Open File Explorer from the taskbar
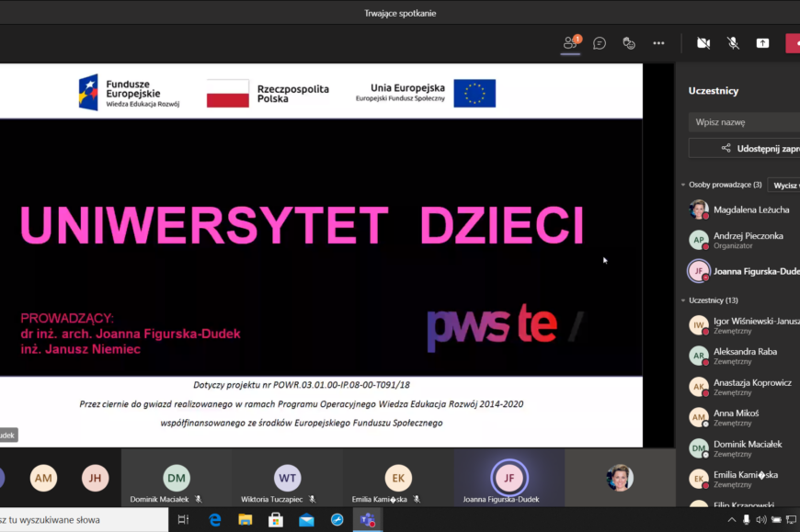 (x=246, y=520)
